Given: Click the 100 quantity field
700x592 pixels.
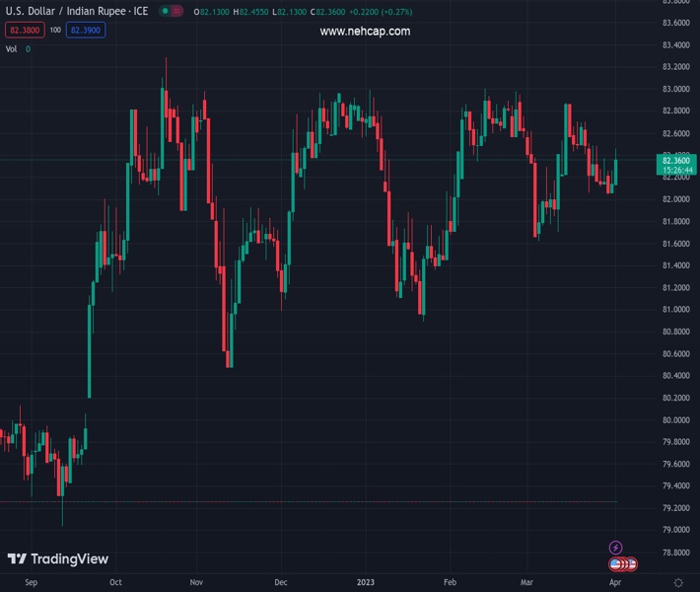Looking at the screenshot, I should [x=55, y=31].
